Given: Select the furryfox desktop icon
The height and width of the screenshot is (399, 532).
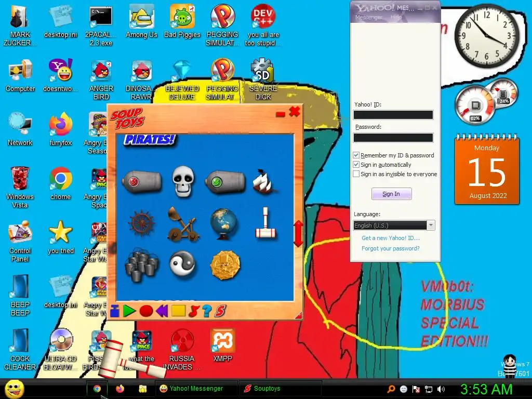Looking at the screenshot, I should [x=61, y=129].
